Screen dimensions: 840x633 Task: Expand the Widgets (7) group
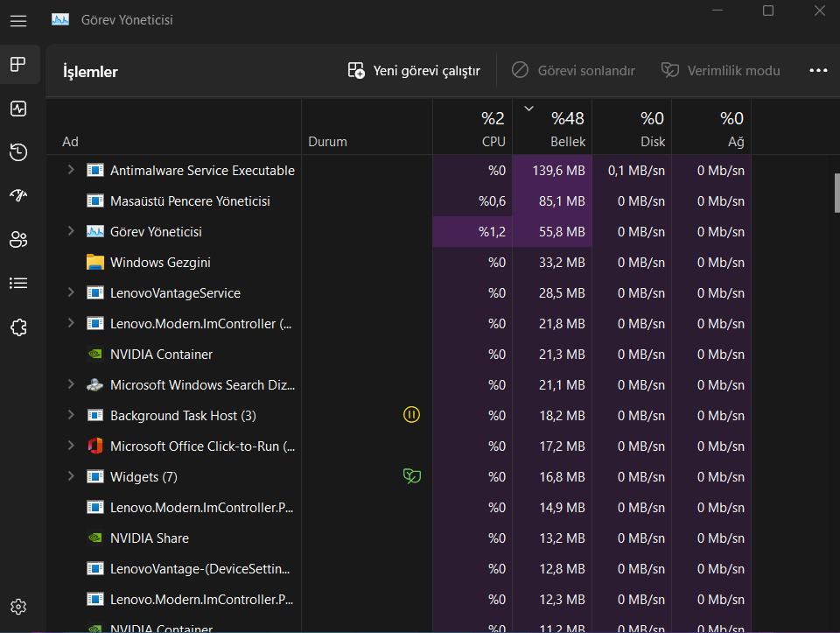click(x=71, y=476)
